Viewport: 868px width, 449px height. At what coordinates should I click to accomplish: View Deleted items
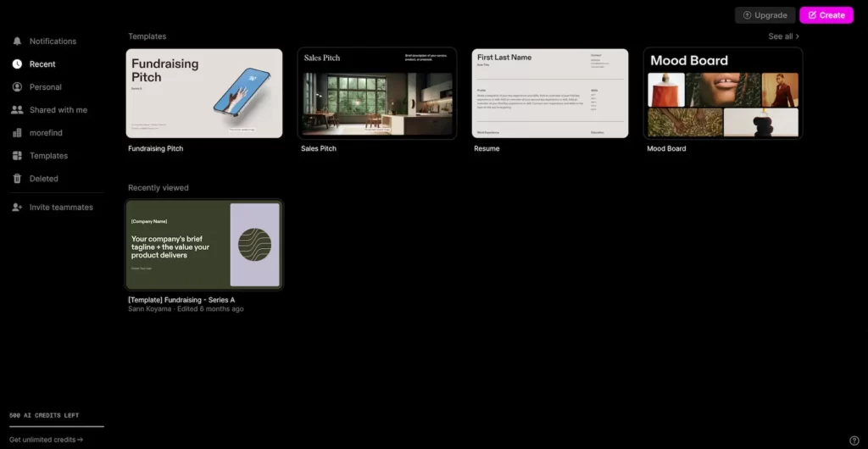click(x=44, y=179)
